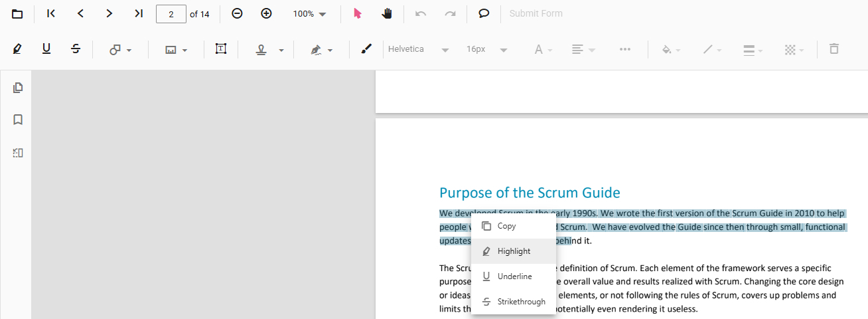The width and height of the screenshot is (868, 319).
Task: Go to the first page
Action: tap(51, 14)
